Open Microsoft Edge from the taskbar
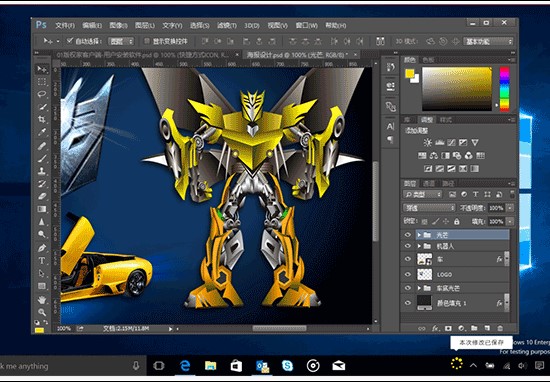 click(x=185, y=366)
